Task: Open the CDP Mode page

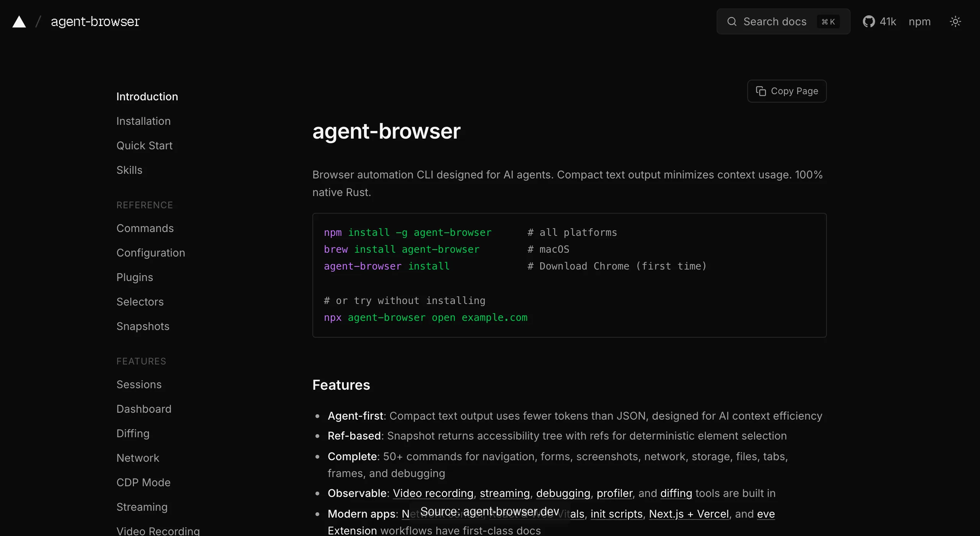Action: click(144, 482)
